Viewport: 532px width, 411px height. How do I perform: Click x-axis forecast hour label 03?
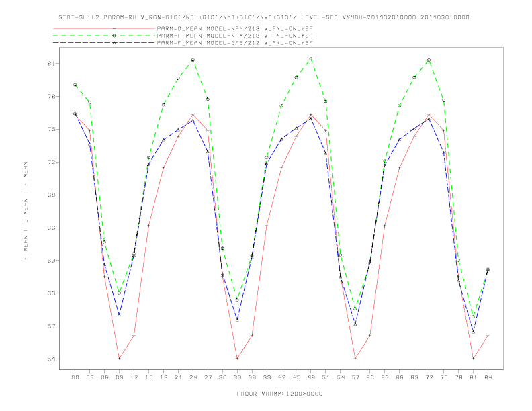click(x=89, y=377)
